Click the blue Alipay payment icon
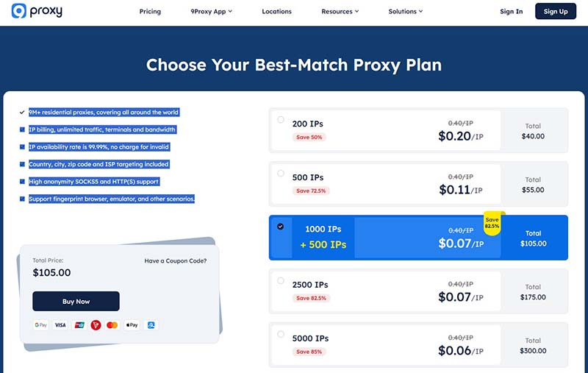 tap(151, 324)
